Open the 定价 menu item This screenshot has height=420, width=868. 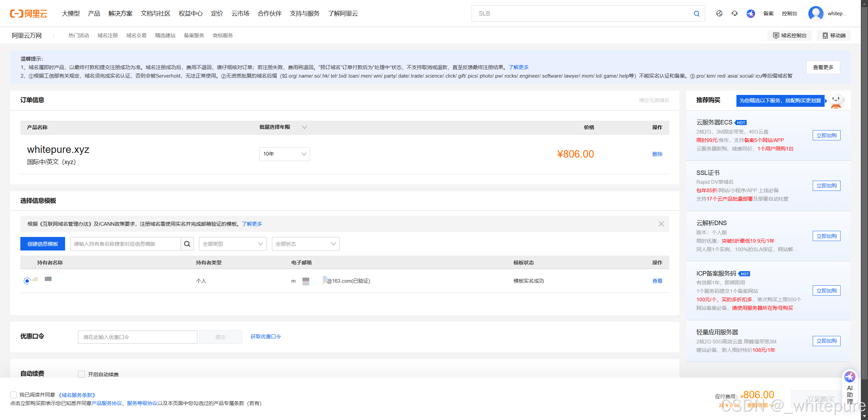tap(217, 14)
